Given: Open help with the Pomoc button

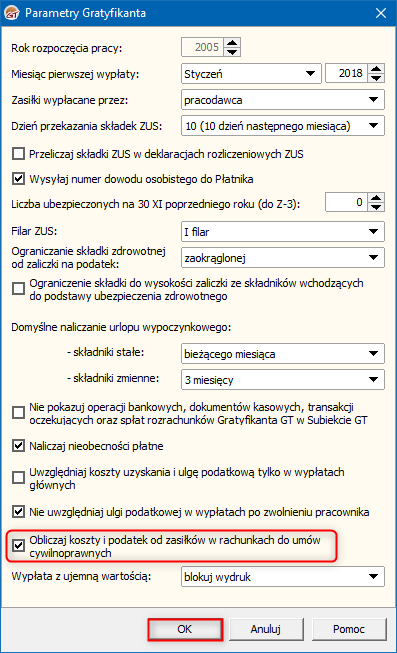Looking at the screenshot, I should 349,629.
